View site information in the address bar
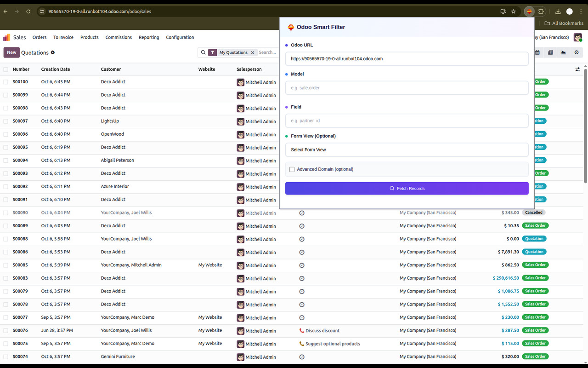Viewport: 588px width, 368px height. 42,11
